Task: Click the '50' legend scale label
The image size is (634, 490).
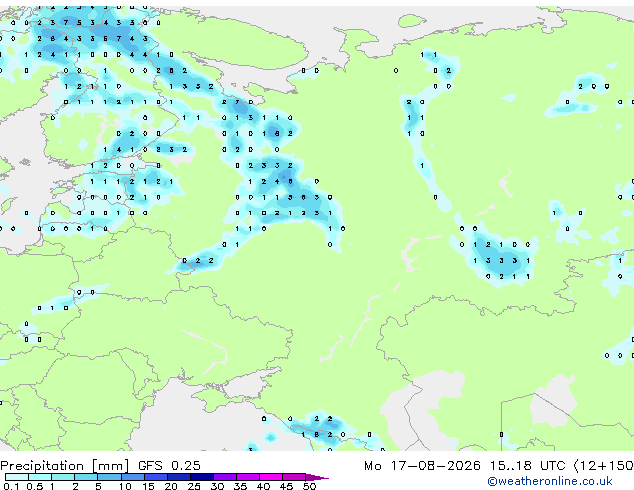Action: [x=309, y=486]
